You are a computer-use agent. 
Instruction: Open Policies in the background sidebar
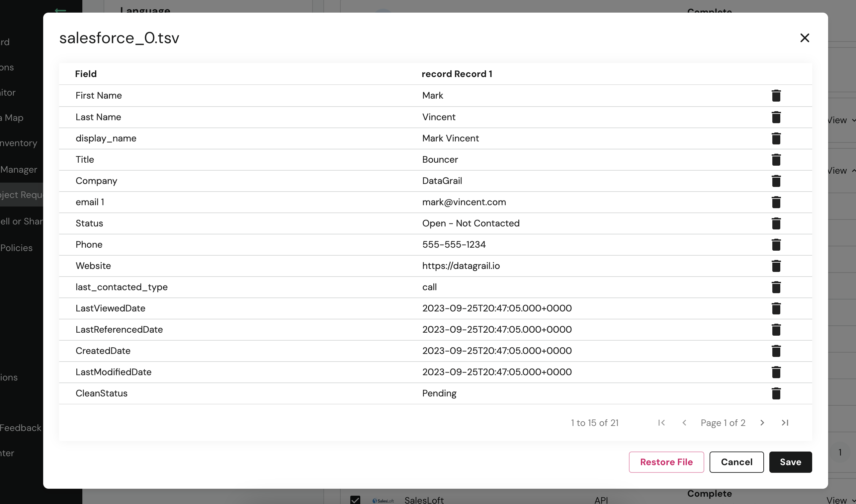click(16, 248)
